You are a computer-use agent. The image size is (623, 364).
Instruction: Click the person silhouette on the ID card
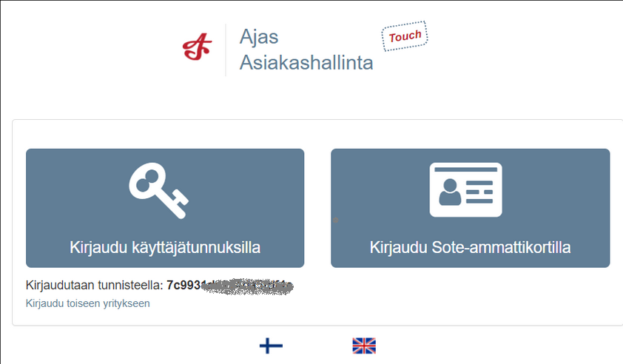point(450,192)
